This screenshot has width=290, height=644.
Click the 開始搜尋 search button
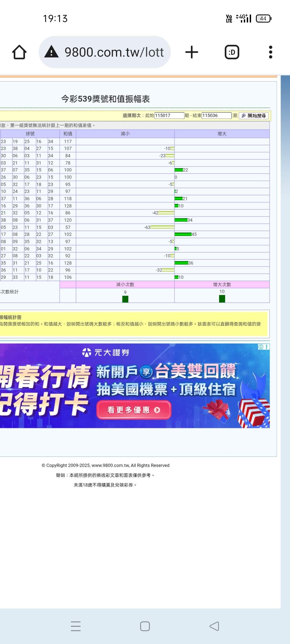point(254,116)
